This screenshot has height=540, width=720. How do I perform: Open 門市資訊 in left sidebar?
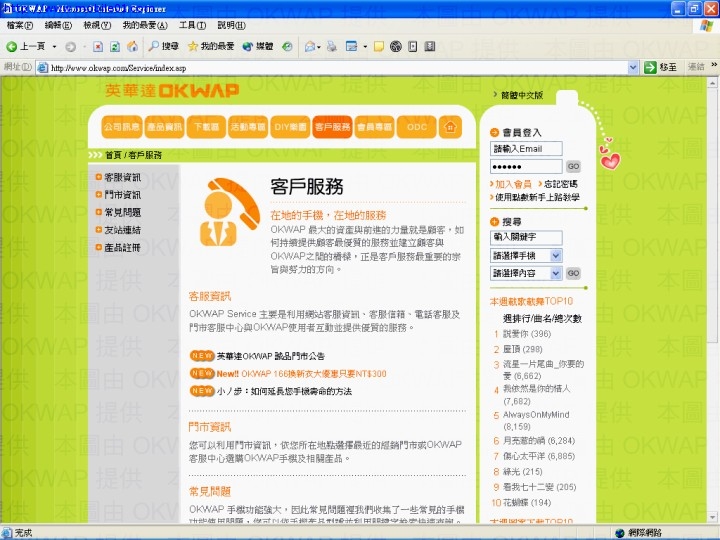click(123, 195)
